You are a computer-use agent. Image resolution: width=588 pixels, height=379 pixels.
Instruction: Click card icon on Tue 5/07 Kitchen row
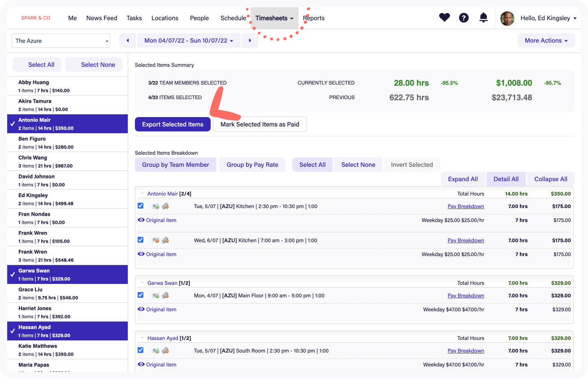click(x=156, y=206)
